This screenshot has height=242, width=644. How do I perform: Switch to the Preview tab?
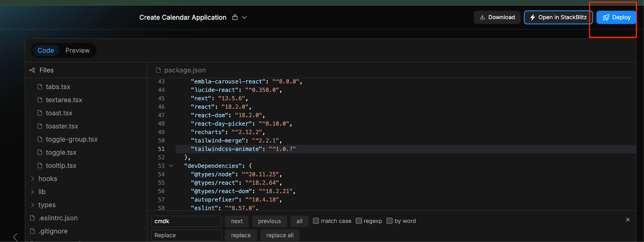point(77,50)
